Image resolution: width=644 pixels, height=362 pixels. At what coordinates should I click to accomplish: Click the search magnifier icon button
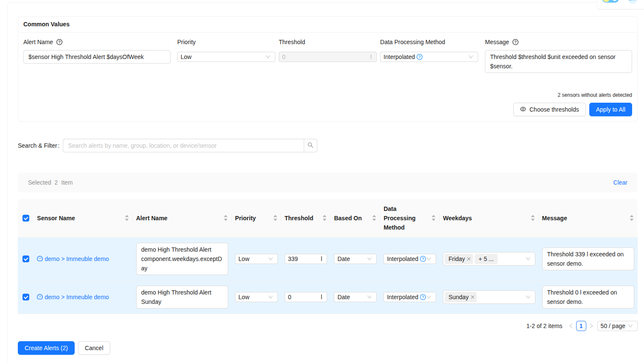pyautogui.click(x=311, y=146)
